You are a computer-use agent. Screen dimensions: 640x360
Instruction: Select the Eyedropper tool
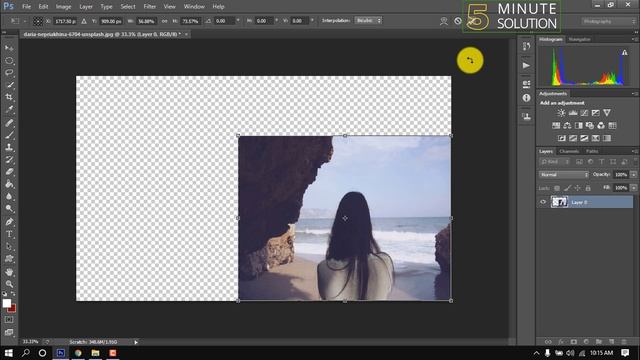click(x=9, y=109)
